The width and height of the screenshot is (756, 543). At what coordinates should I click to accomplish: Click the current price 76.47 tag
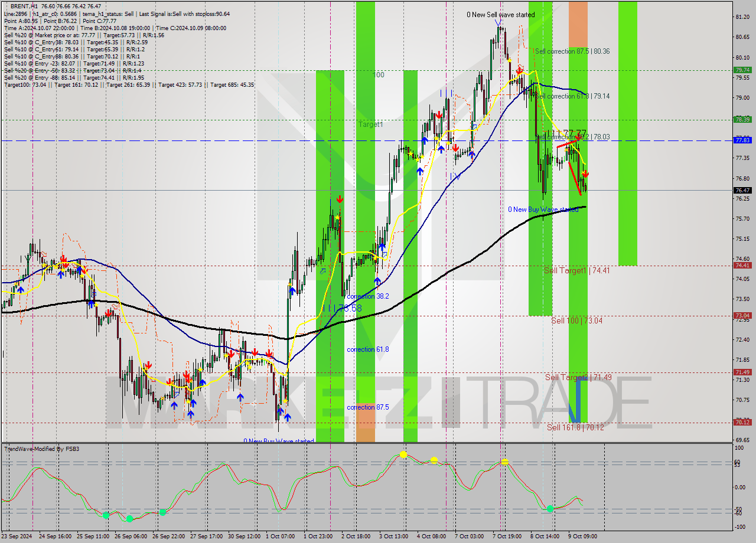click(x=742, y=190)
